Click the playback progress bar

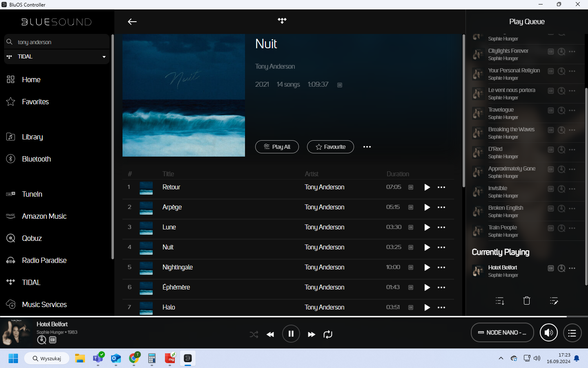tap(294, 316)
